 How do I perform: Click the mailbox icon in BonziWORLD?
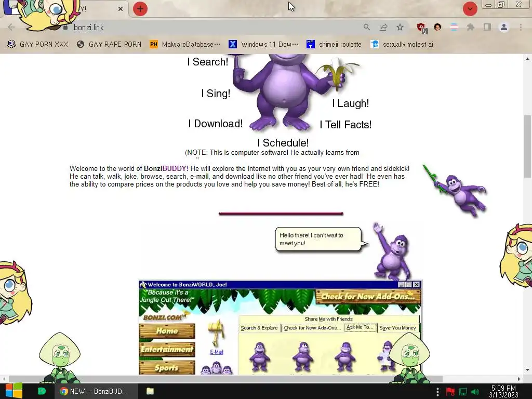coord(217,333)
